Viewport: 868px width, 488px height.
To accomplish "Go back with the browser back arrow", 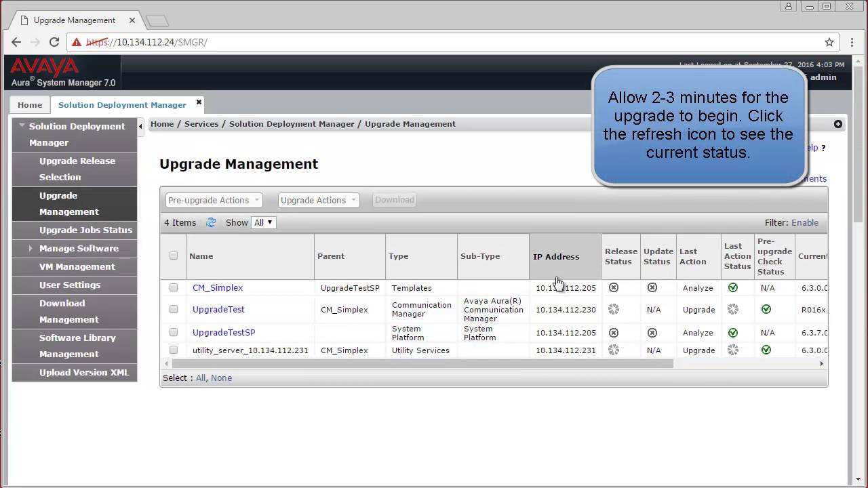I will (x=16, y=42).
